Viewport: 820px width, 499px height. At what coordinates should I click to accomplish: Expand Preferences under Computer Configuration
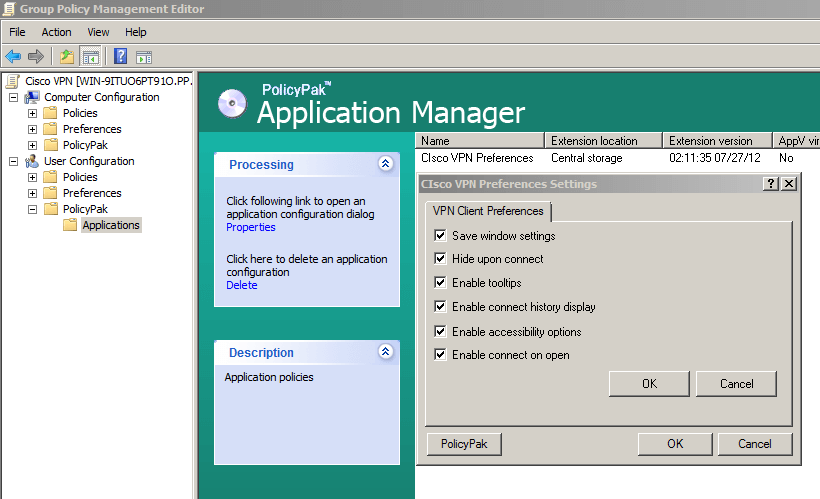tap(32, 129)
